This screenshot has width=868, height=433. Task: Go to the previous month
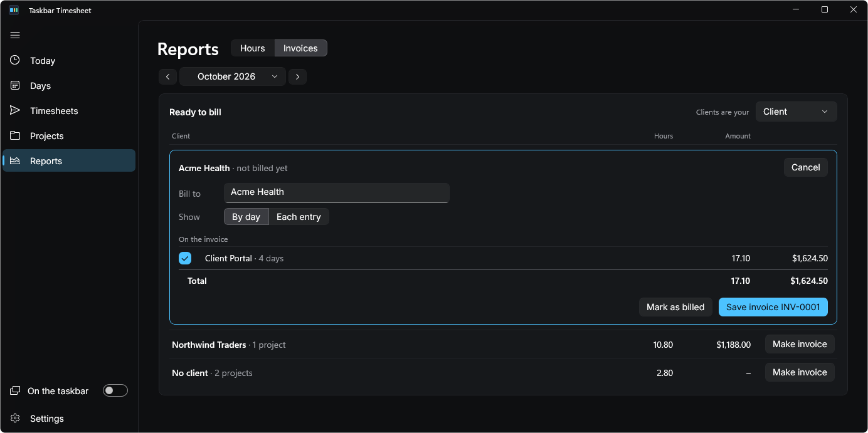tap(167, 76)
